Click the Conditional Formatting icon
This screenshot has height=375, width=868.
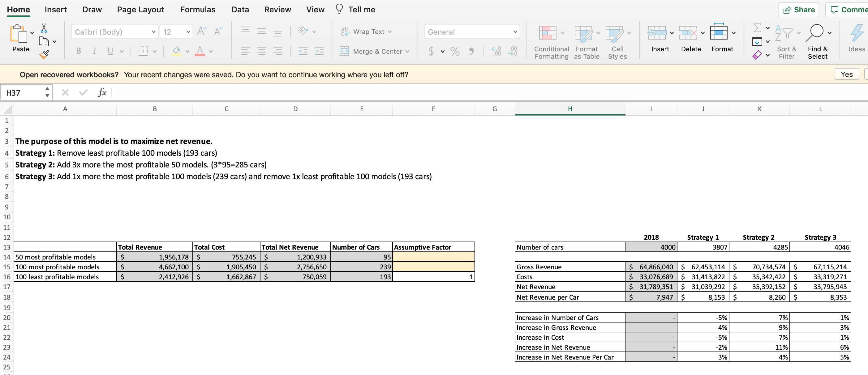pyautogui.click(x=548, y=33)
